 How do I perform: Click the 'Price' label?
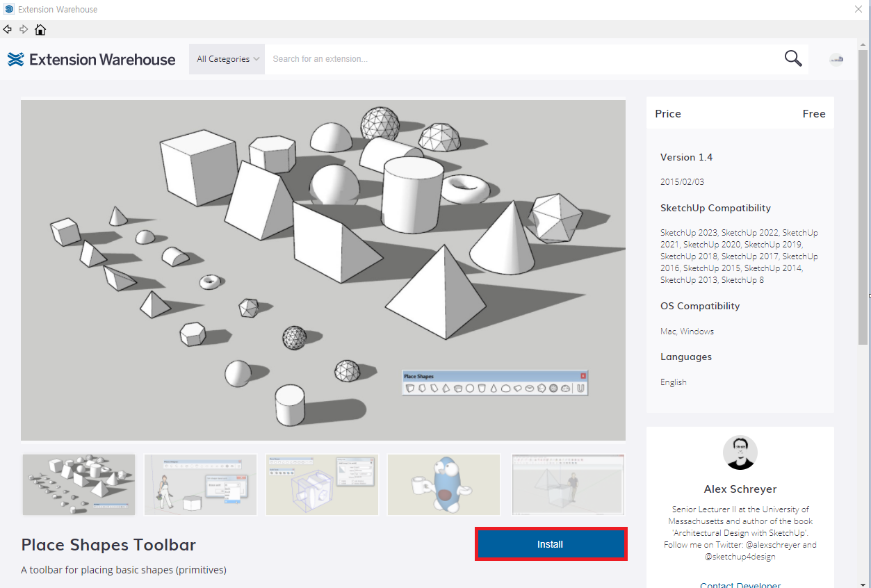point(668,114)
